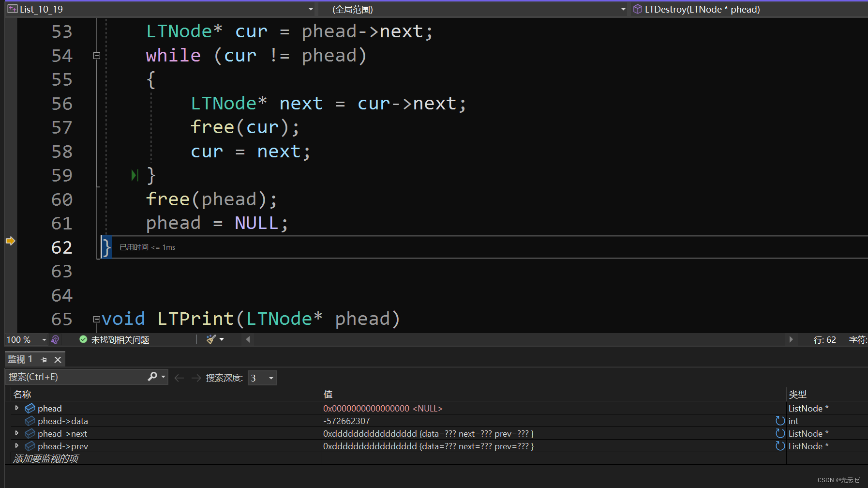
Task: Refresh the phead->data value
Action: [780, 421]
